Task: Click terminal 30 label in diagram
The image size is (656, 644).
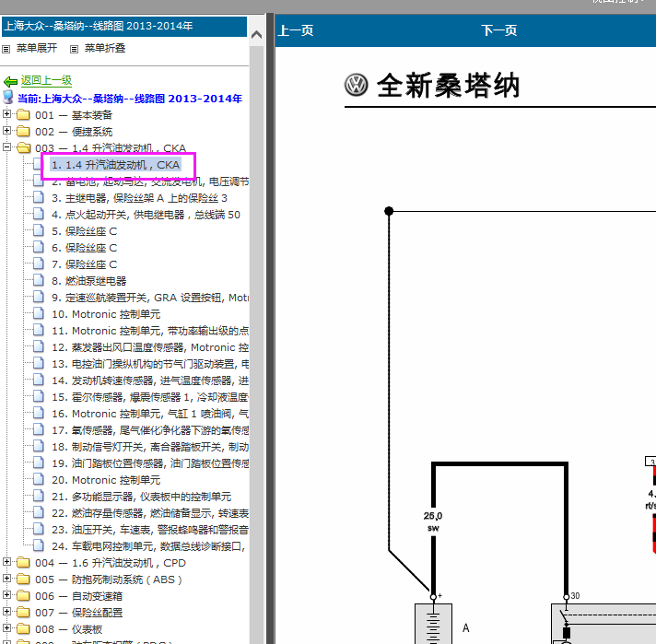Action: (575, 595)
